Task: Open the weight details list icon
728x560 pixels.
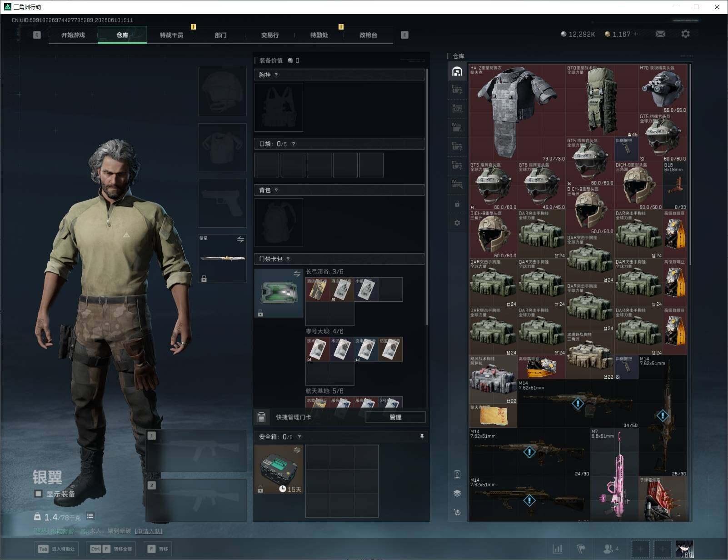Action: pos(90,516)
